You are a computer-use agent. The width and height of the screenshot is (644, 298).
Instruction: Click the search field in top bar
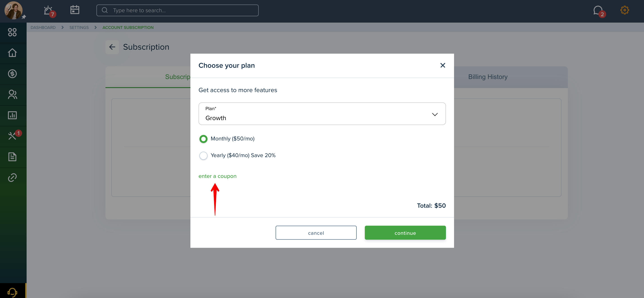[x=178, y=10]
